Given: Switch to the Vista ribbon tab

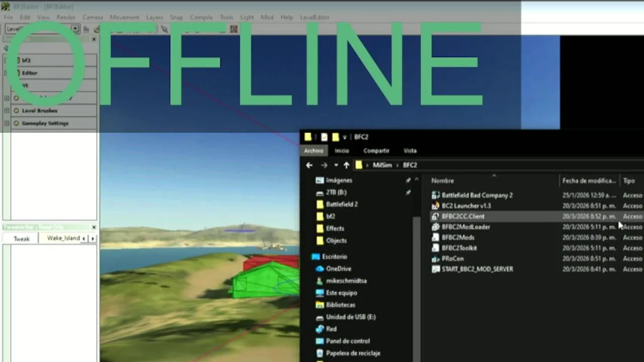Looking at the screenshot, I should pyautogui.click(x=410, y=150).
